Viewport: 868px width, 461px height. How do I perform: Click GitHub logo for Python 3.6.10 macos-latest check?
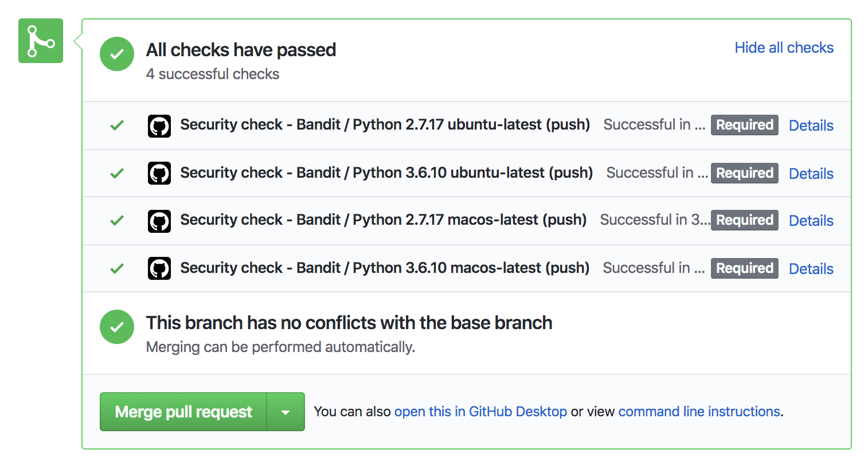(159, 268)
